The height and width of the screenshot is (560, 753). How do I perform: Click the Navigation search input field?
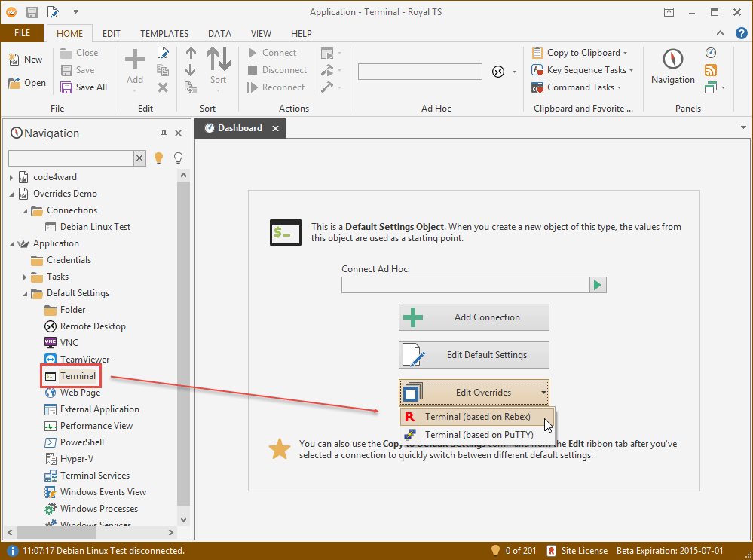pos(71,158)
